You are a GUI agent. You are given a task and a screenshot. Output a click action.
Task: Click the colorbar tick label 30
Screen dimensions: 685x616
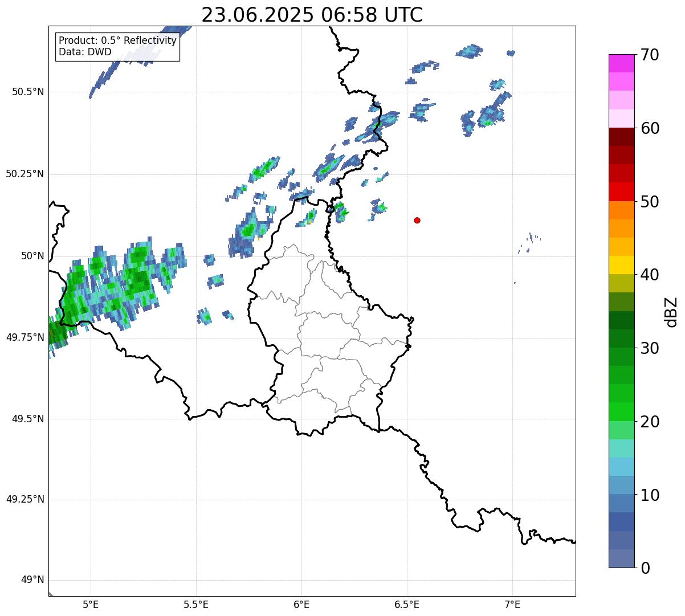point(650,348)
